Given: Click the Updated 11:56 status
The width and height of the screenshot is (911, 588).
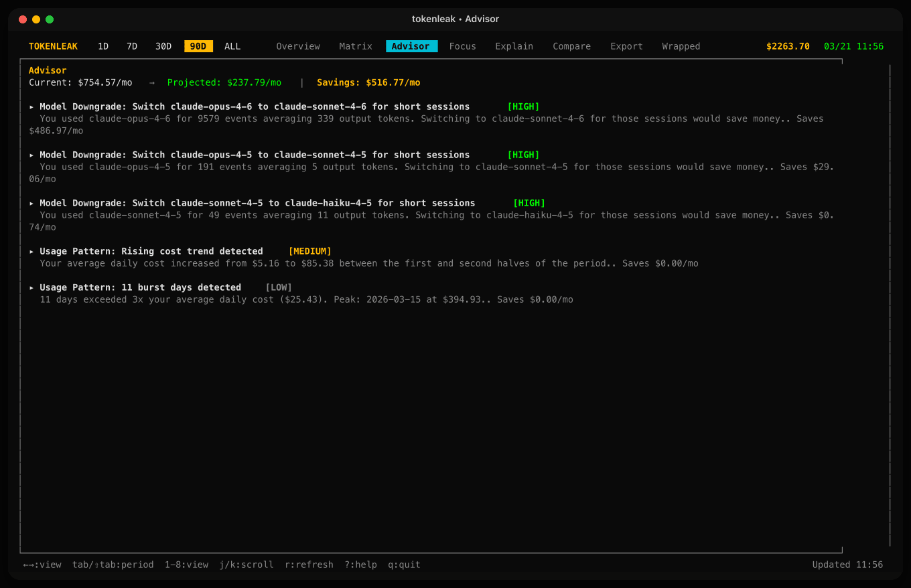Looking at the screenshot, I should (848, 565).
